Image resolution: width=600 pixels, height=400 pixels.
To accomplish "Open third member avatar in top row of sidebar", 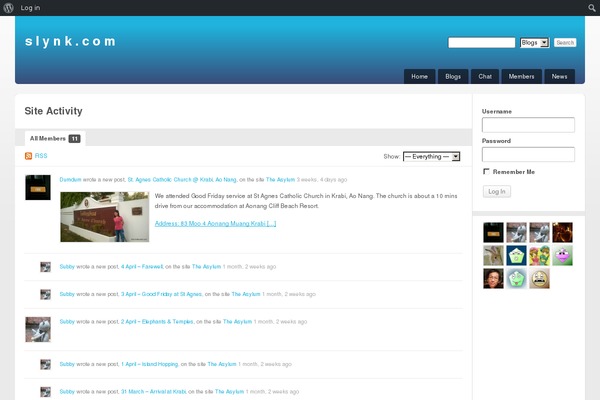I will [540, 232].
